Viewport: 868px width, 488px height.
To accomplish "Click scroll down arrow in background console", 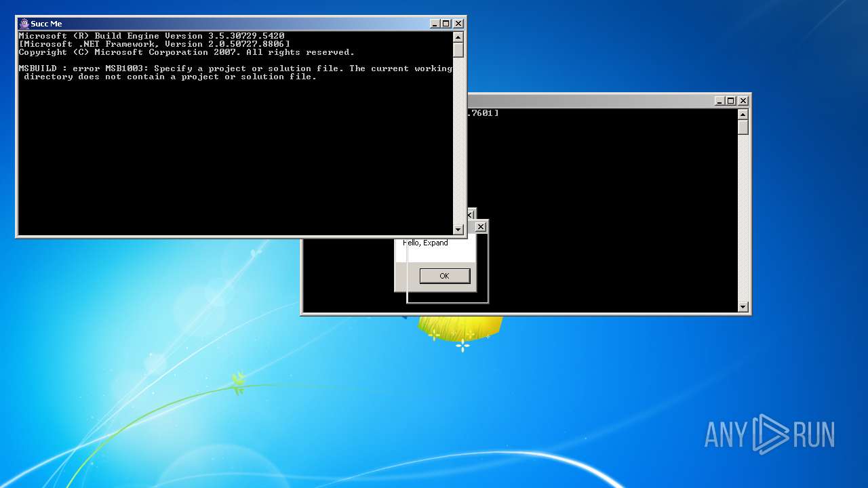I will [743, 307].
